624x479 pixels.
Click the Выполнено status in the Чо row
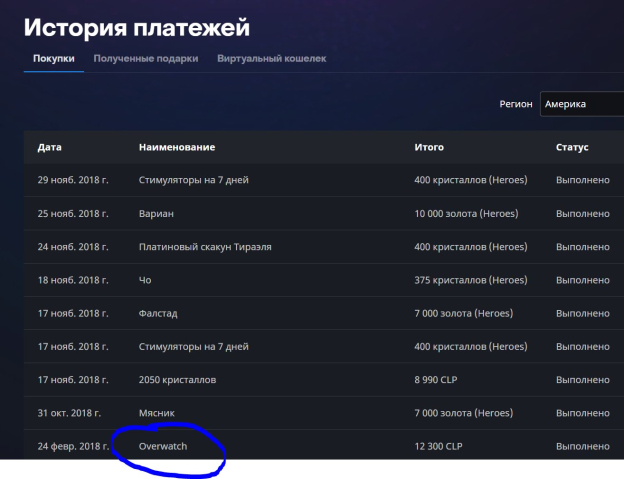583,280
